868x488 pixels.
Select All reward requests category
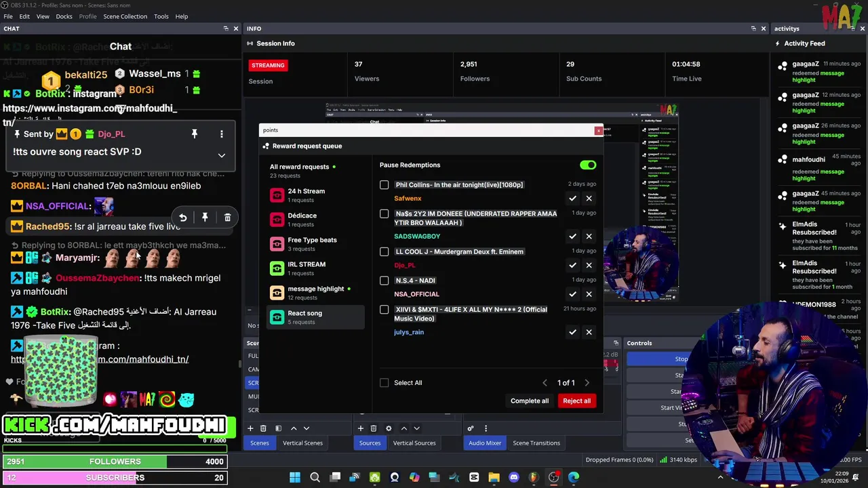(x=315, y=171)
